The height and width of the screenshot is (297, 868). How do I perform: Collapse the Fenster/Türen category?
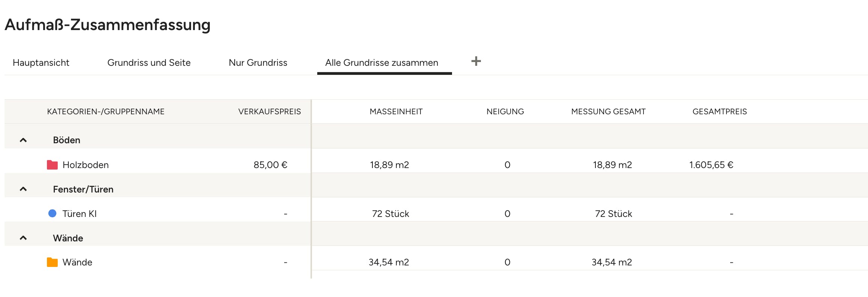coord(23,189)
